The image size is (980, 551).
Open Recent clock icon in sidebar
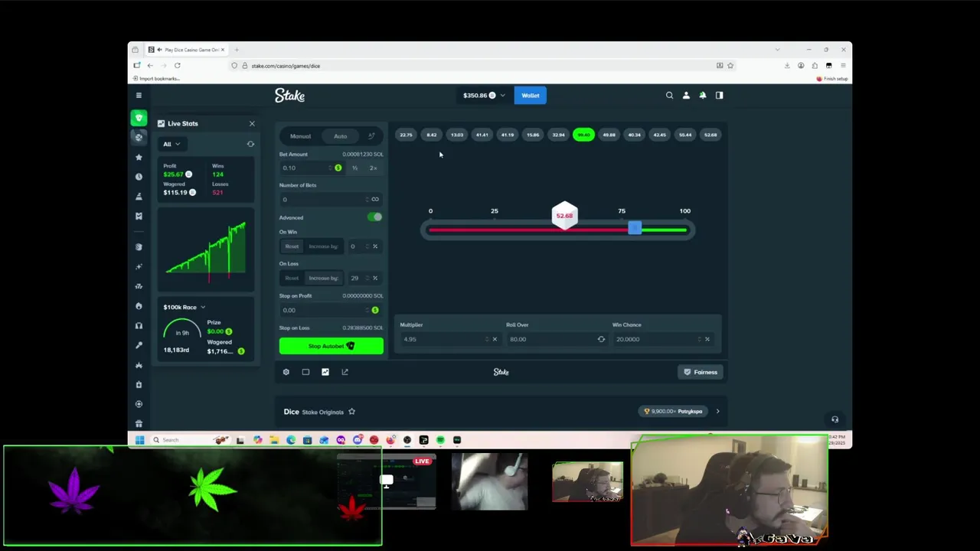click(139, 177)
